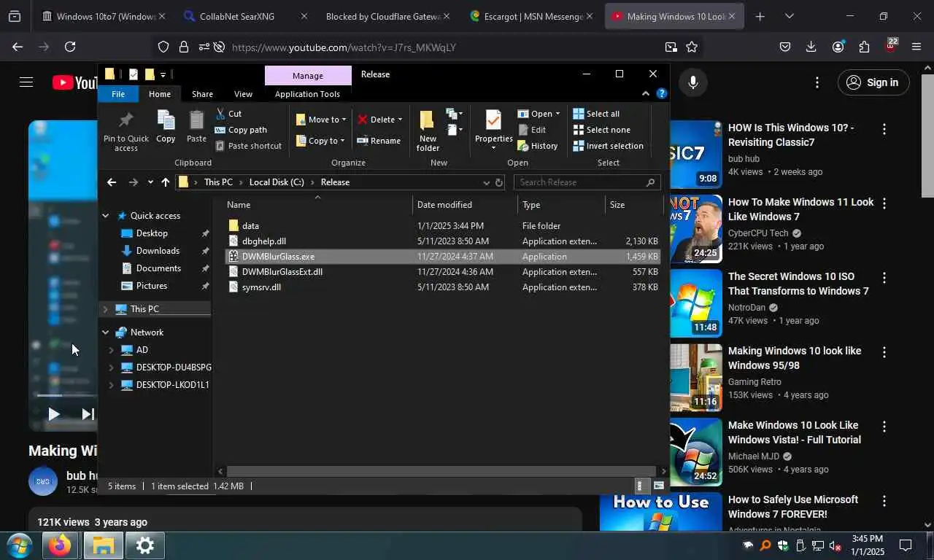Click Invert selection in the ribbon
Screen dimensions: 934x560
coord(608,146)
